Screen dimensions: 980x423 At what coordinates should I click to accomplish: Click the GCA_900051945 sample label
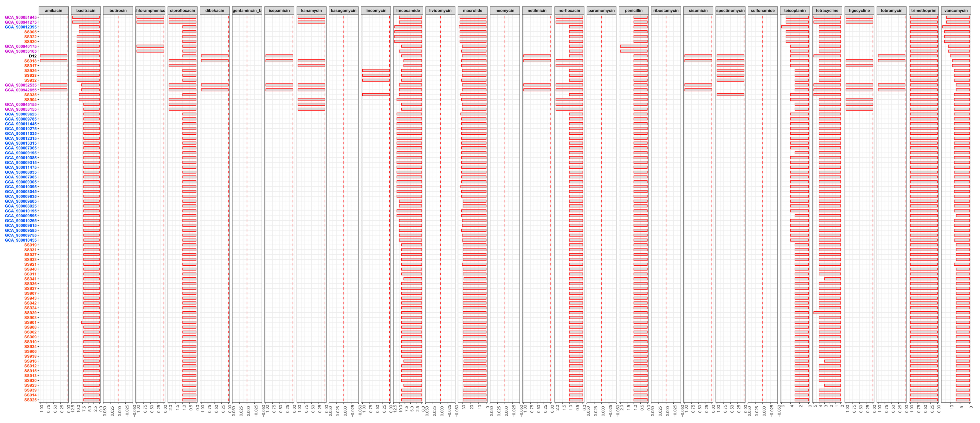click(x=21, y=17)
